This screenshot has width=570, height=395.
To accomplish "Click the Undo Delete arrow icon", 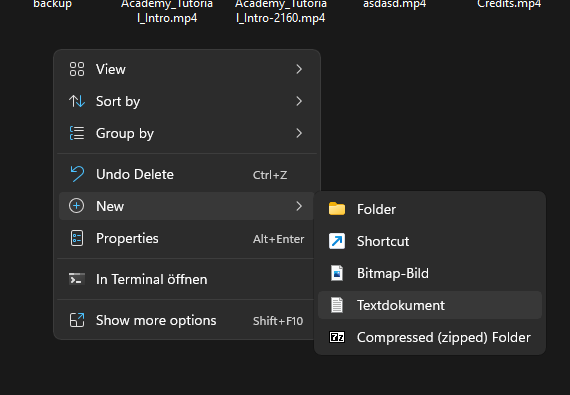I will (x=77, y=174).
